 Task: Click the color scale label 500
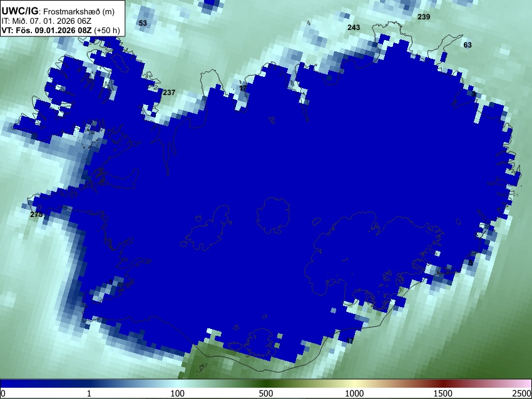pyautogui.click(x=265, y=393)
